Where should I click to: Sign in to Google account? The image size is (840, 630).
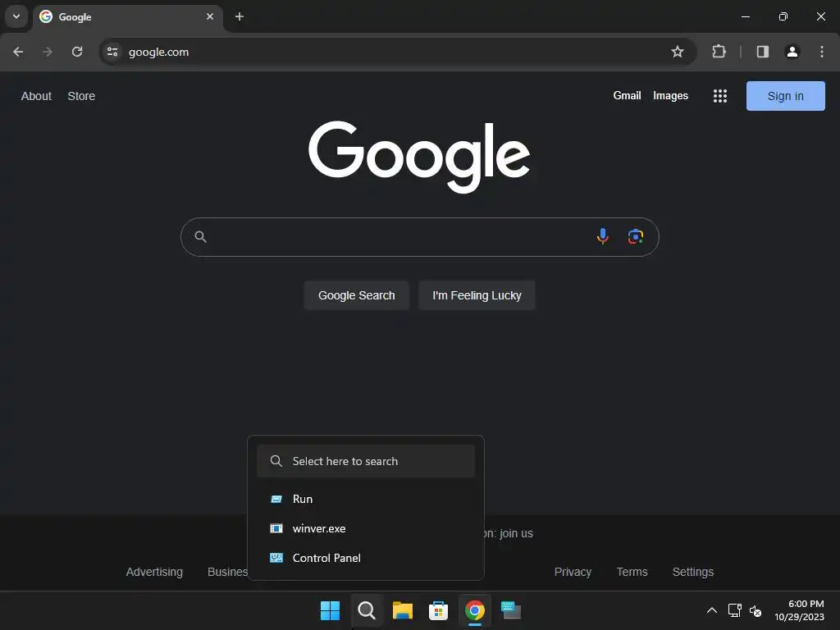coord(785,96)
